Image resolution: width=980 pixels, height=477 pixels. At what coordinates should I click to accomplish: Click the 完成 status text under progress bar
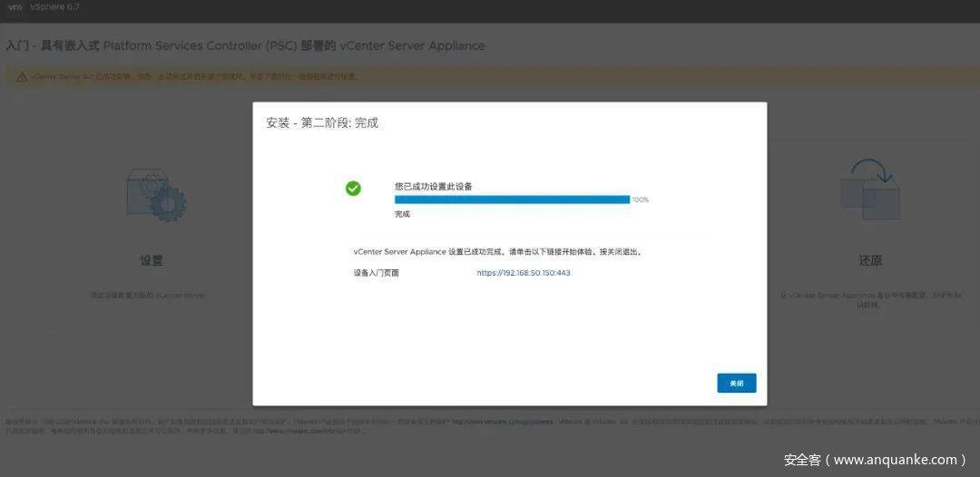click(402, 214)
